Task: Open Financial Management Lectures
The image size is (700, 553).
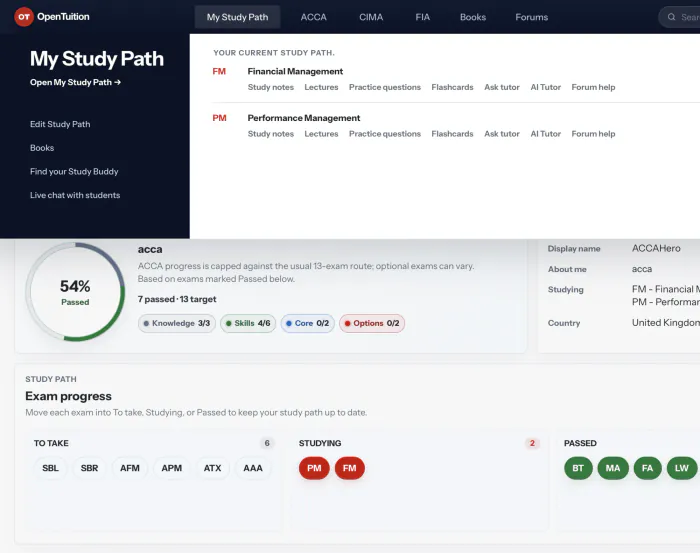Action: coord(321,87)
